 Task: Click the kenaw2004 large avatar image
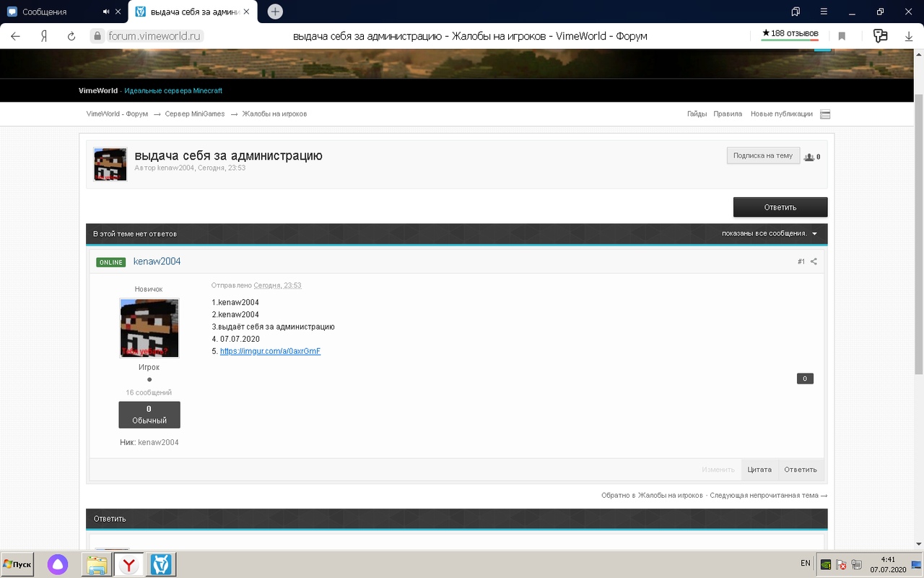pos(149,328)
